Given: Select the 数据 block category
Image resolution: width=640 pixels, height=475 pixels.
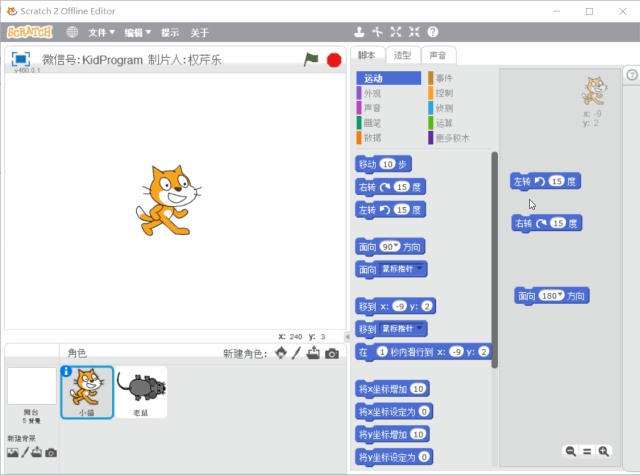Looking at the screenshot, I should pos(389,138).
